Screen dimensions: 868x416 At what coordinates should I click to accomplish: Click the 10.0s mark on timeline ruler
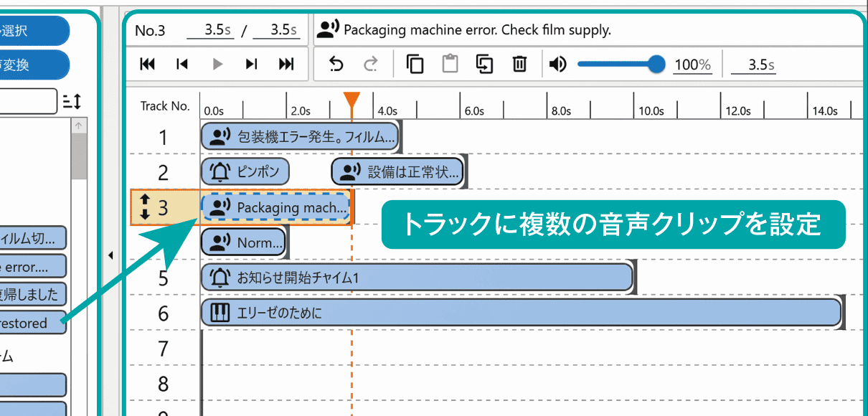(651, 111)
